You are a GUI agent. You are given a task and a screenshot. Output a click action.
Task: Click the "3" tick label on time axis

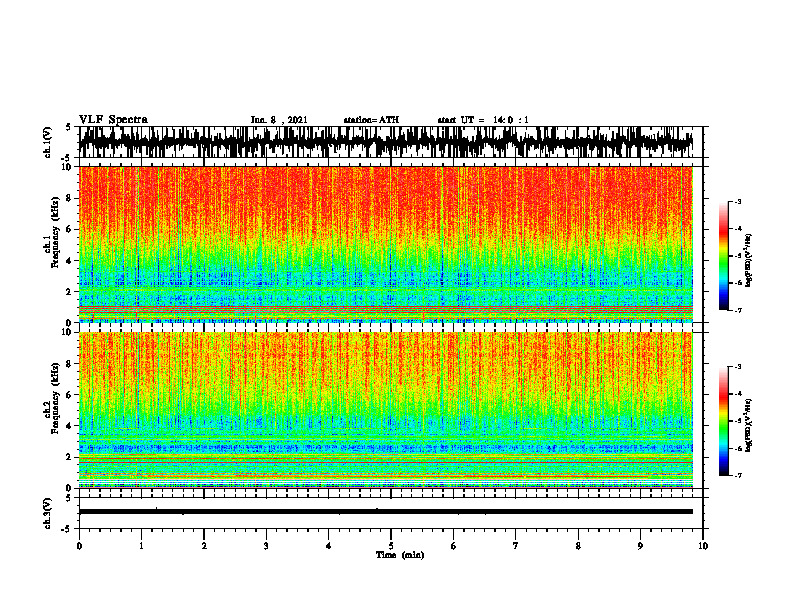coord(266,546)
